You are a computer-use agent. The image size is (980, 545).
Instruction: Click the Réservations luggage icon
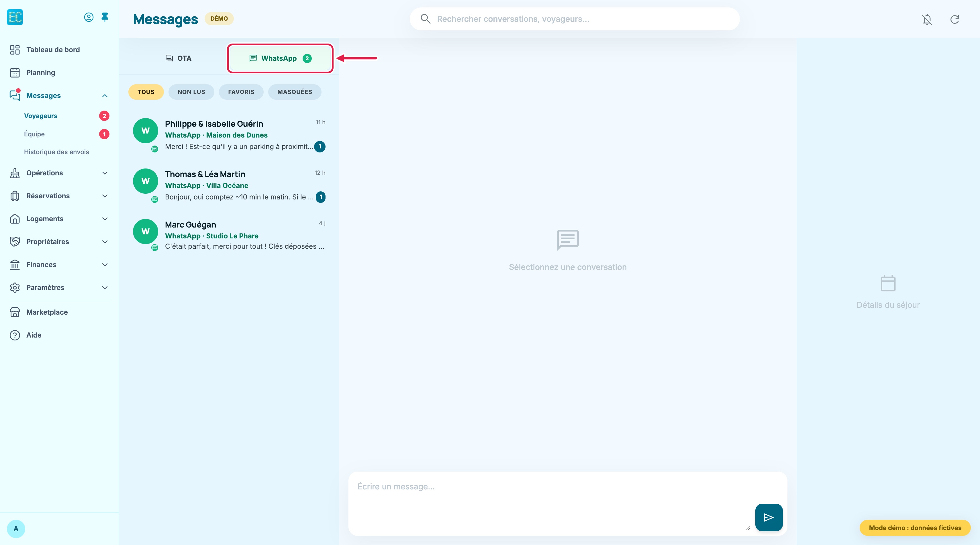(x=15, y=196)
